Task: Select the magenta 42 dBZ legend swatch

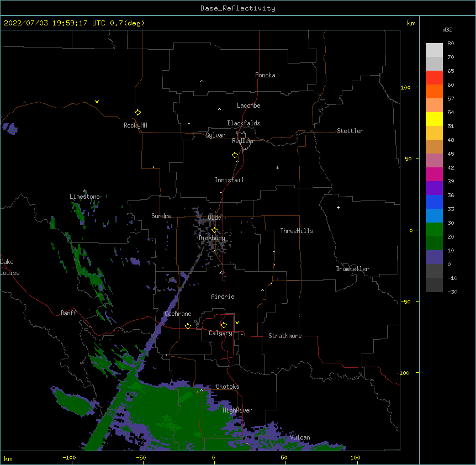Action: pos(434,174)
